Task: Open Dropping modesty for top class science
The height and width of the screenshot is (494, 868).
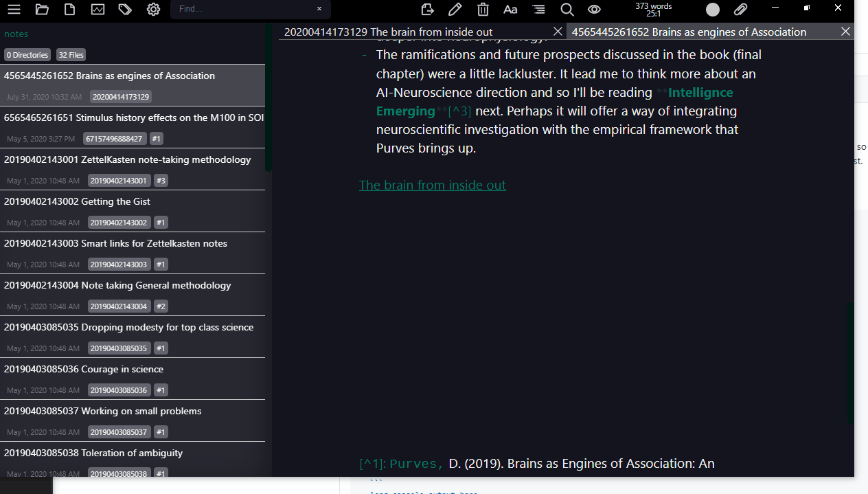Action: (133, 337)
